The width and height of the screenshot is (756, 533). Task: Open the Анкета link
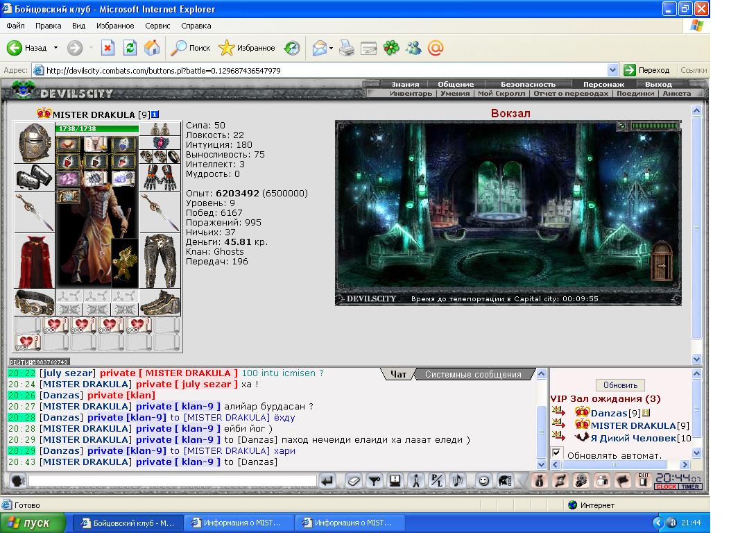click(676, 94)
